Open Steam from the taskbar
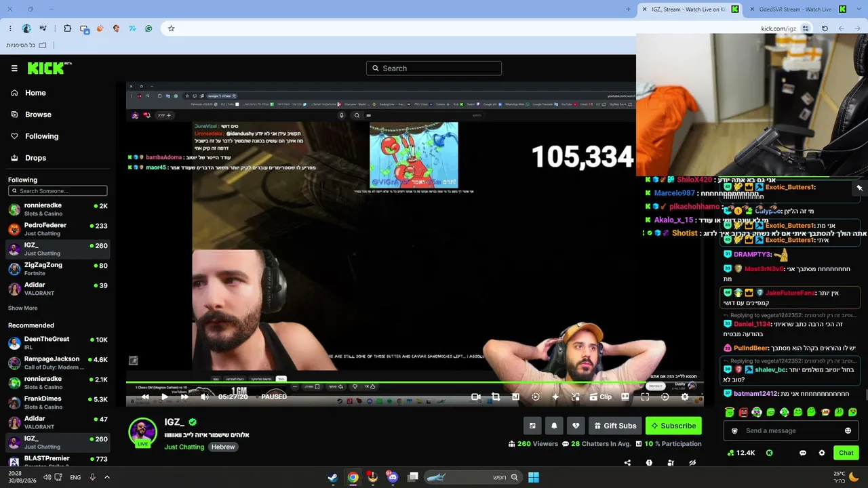 point(333,477)
